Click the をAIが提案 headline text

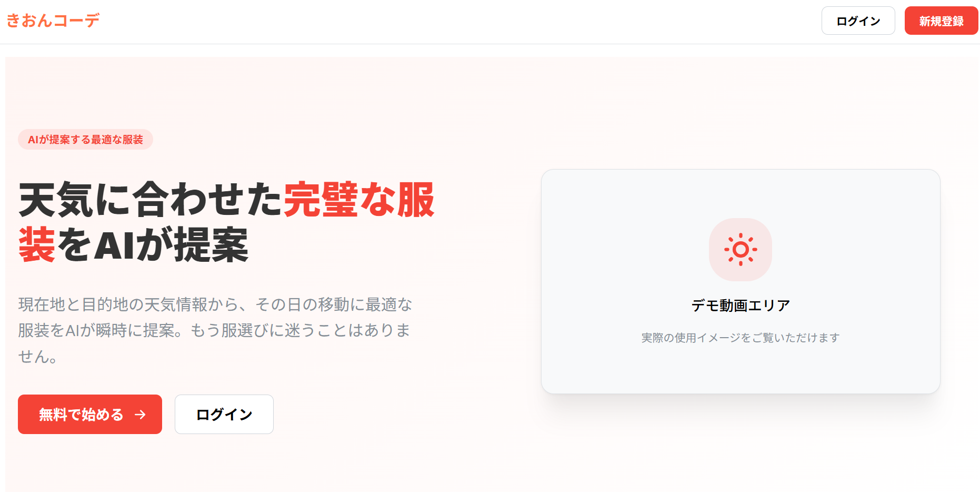coord(152,245)
